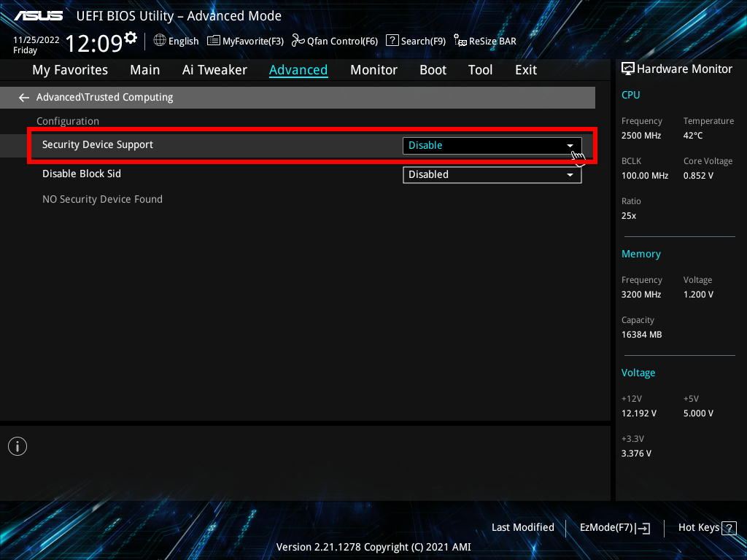Click the info icon in the help panel
Viewport: 747px width, 560px height.
point(18,446)
